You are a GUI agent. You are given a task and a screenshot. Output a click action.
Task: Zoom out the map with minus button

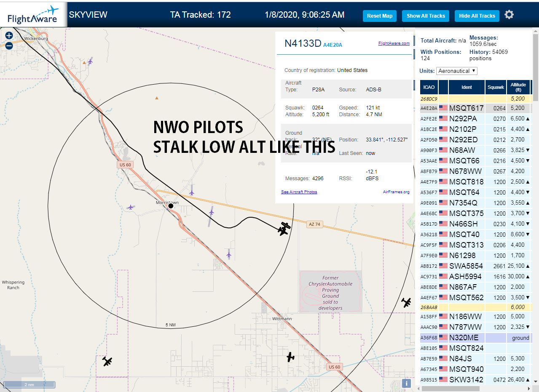coord(9,45)
